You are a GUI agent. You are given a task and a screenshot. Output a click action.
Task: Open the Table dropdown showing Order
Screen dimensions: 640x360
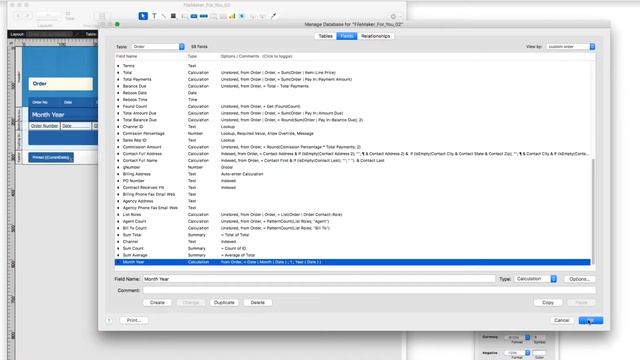[x=158, y=47]
